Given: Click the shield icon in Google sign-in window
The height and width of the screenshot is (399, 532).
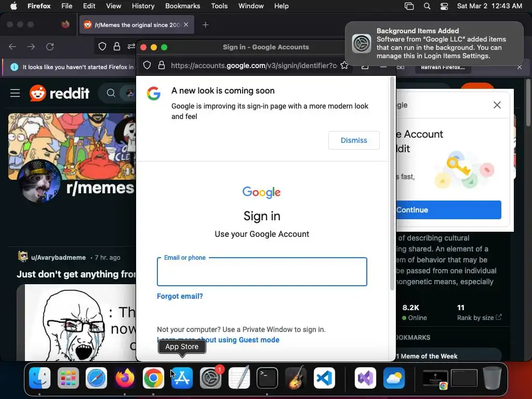Looking at the screenshot, I should [x=147, y=65].
